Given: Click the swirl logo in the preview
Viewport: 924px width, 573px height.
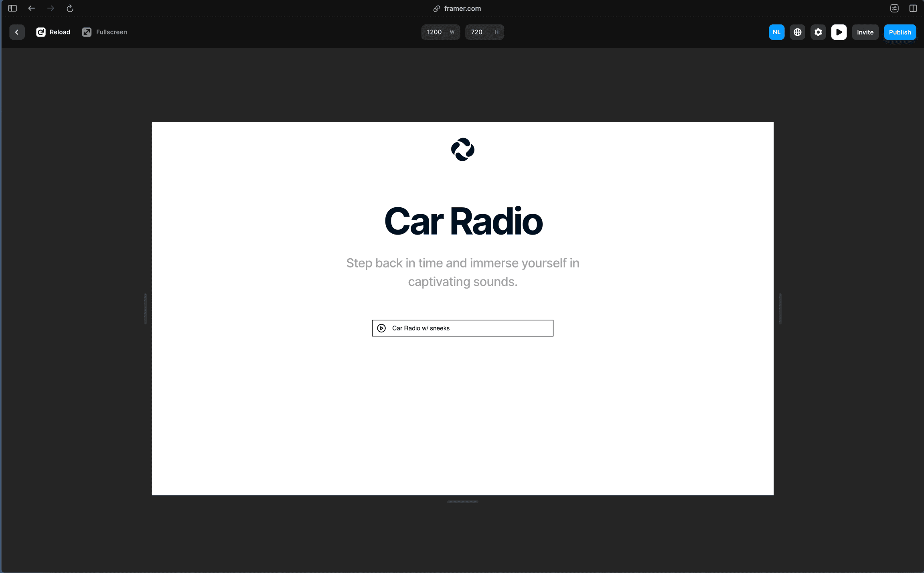Looking at the screenshot, I should point(462,150).
